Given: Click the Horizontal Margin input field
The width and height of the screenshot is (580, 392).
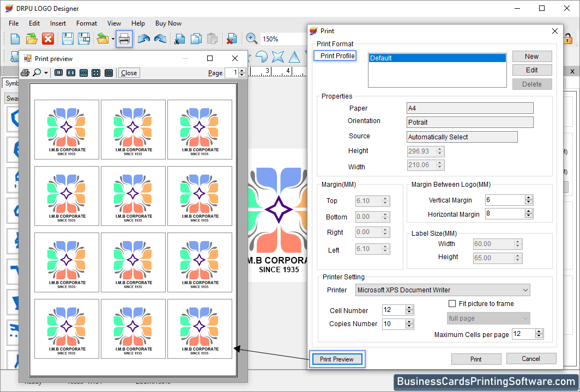Looking at the screenshot, I should 505,213.
